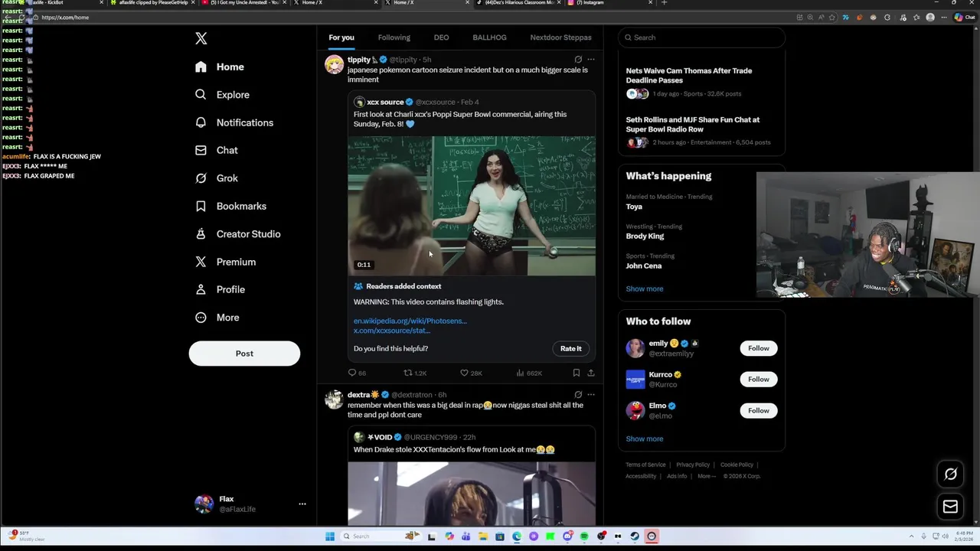Screen dimensions: 980x551
Task: Open three-dot menu on tippity's post
Action: click(x=590, y=59)
